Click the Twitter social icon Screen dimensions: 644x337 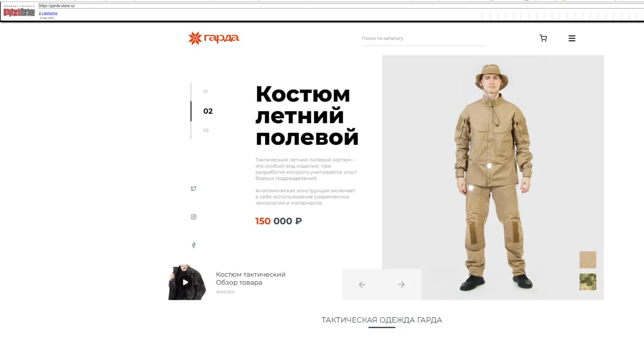193,189
